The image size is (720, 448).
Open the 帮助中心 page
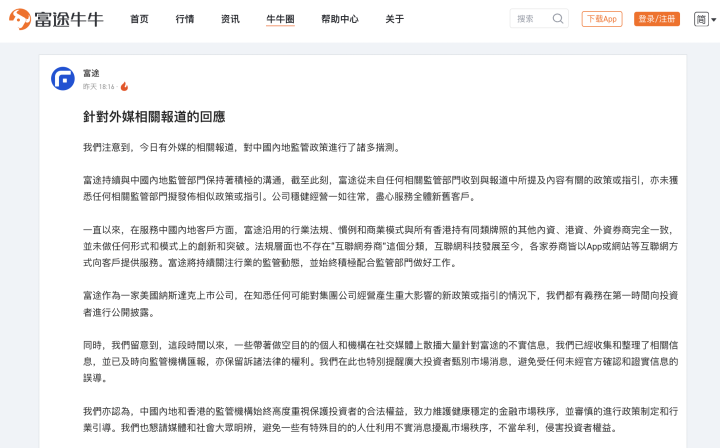340,19
